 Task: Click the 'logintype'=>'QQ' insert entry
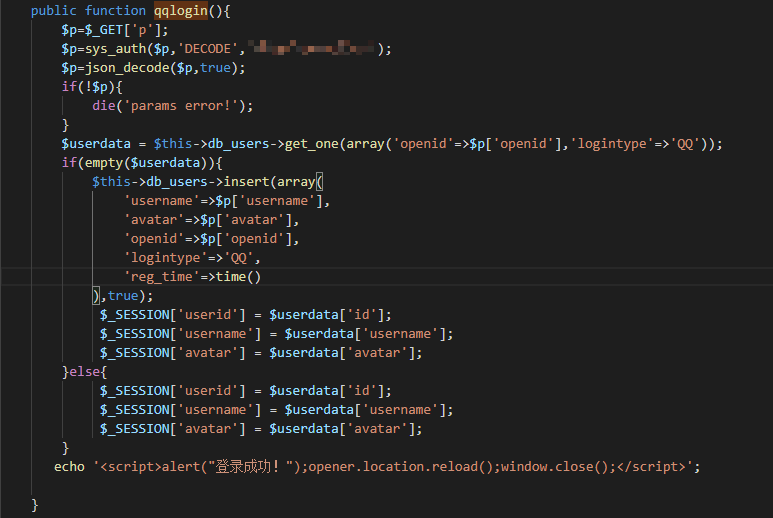(x=192, y=258)
